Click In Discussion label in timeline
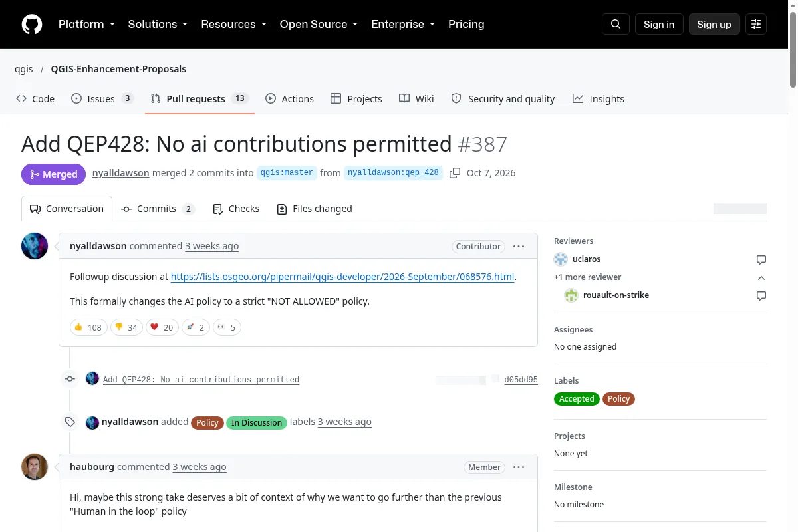The width and height of the screenshot is (798, 532). tap(257, 423)
